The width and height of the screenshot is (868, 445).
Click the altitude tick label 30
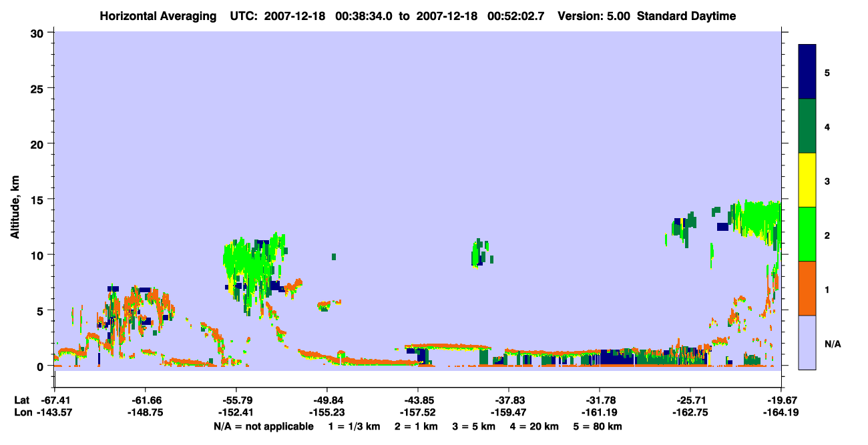[39, 33]
